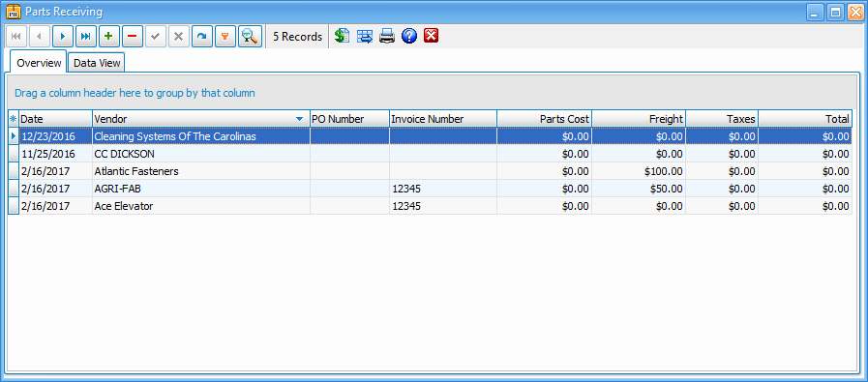Screen dimensions: 868x382
Task: Click the empty PO Number cell for CC DICKSON
Action: pyautogui.click(x=349, y=154)
